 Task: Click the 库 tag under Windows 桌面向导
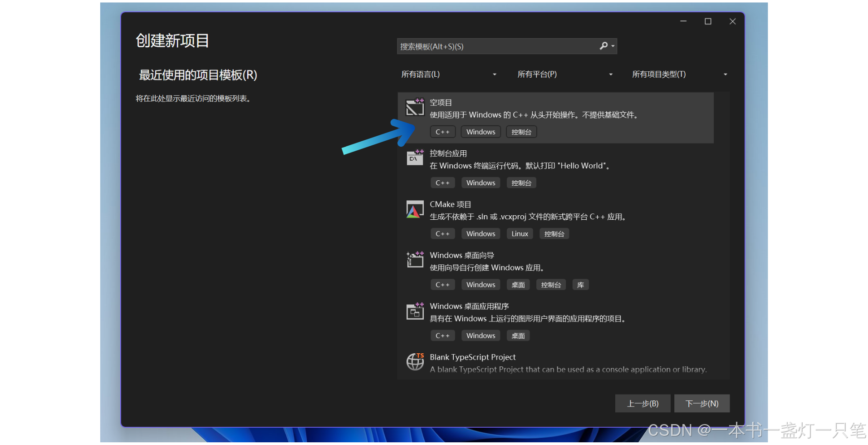click(x=580, y=285)
